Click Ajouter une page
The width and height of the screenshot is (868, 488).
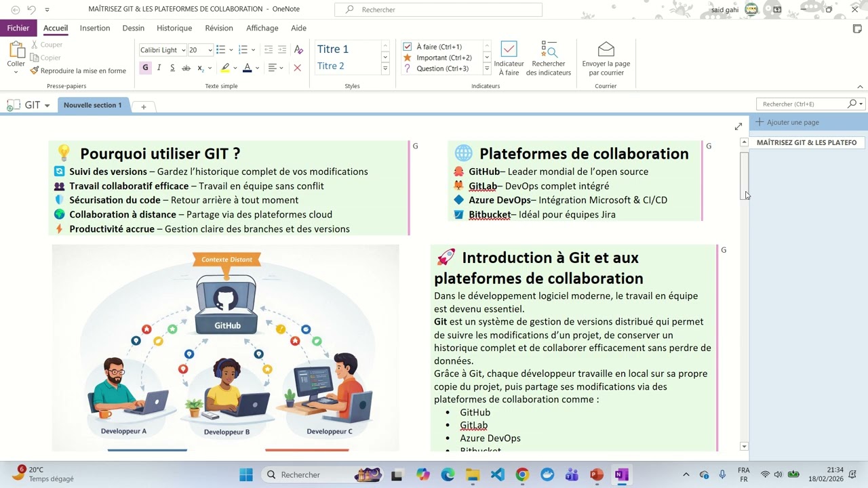[x=787, y=122]
